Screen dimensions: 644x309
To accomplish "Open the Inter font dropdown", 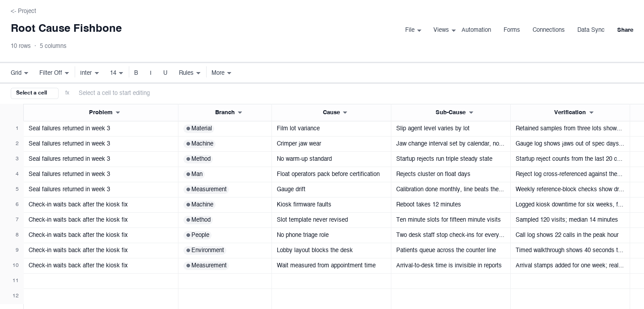I will [89, 73].
